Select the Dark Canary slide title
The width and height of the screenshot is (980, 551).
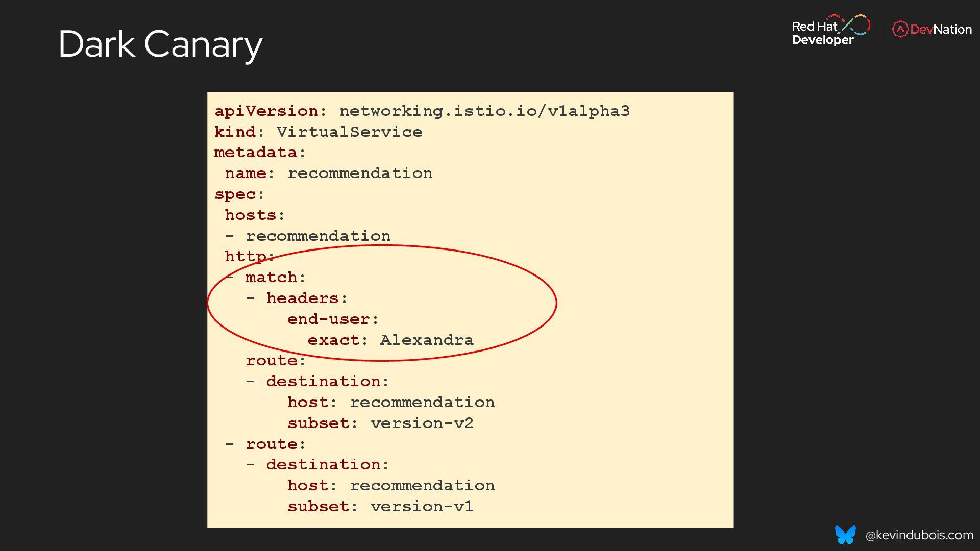pos(160,44)
